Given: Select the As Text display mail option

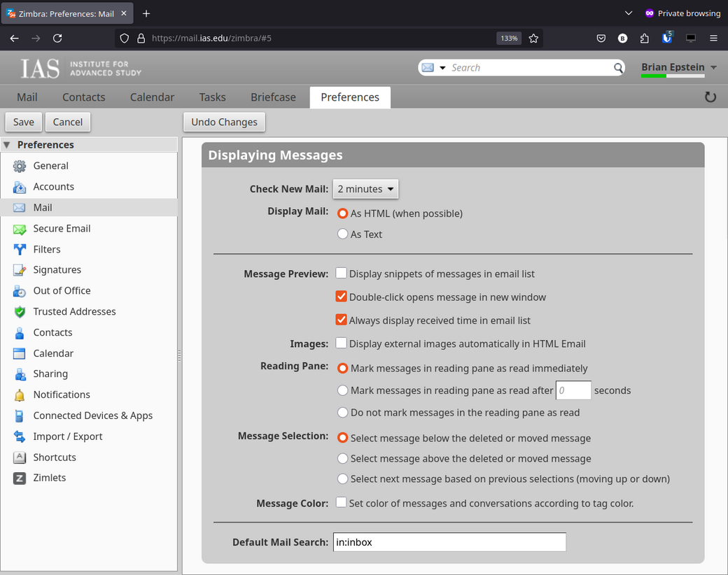Looking at the screenshot, I should click(343, 234).
